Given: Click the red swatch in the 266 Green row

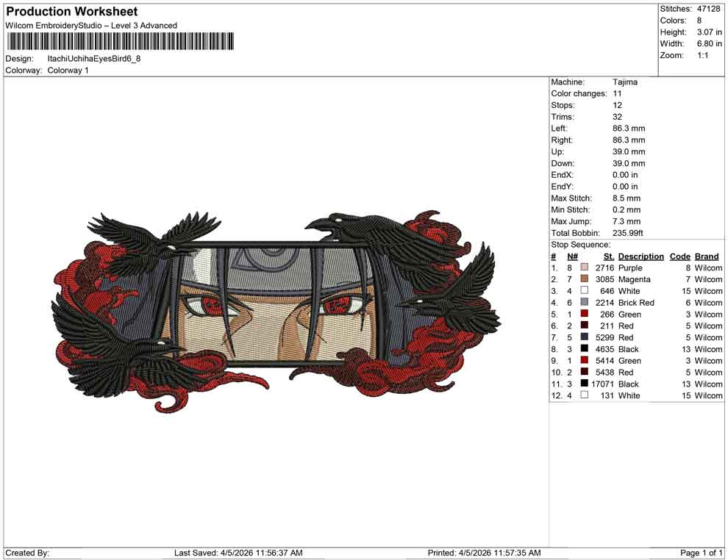Looking at the screenshot, I should point(584,314).
